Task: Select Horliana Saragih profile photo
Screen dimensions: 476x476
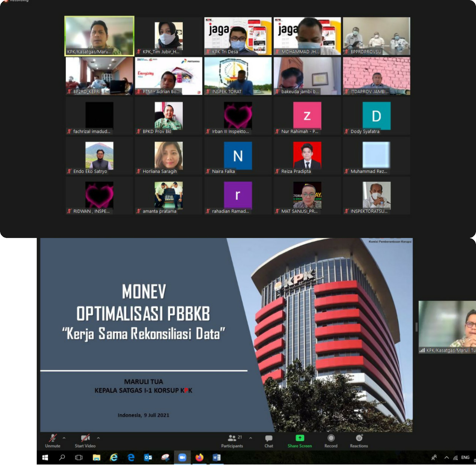Action: point(169,156)
